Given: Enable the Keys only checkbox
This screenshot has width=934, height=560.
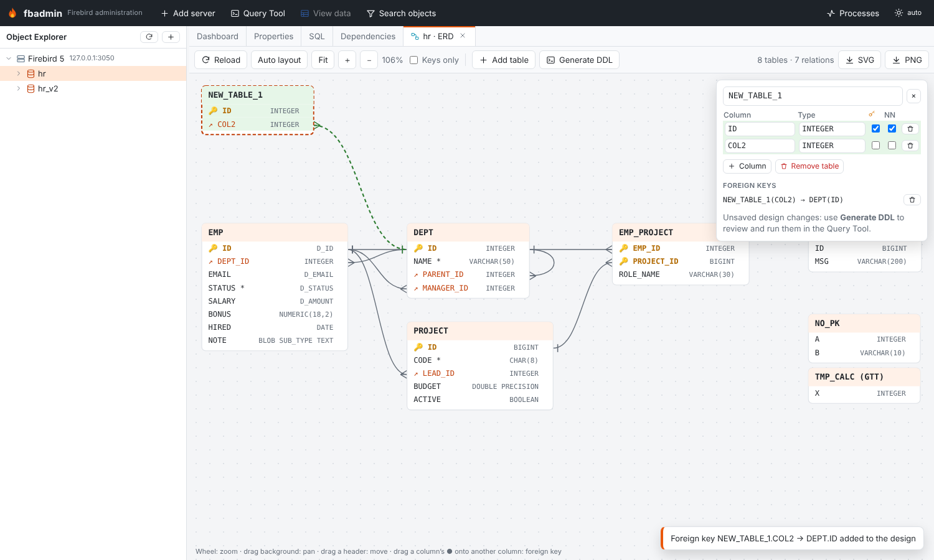Looking at the screenshot, I should coord(413,60).
